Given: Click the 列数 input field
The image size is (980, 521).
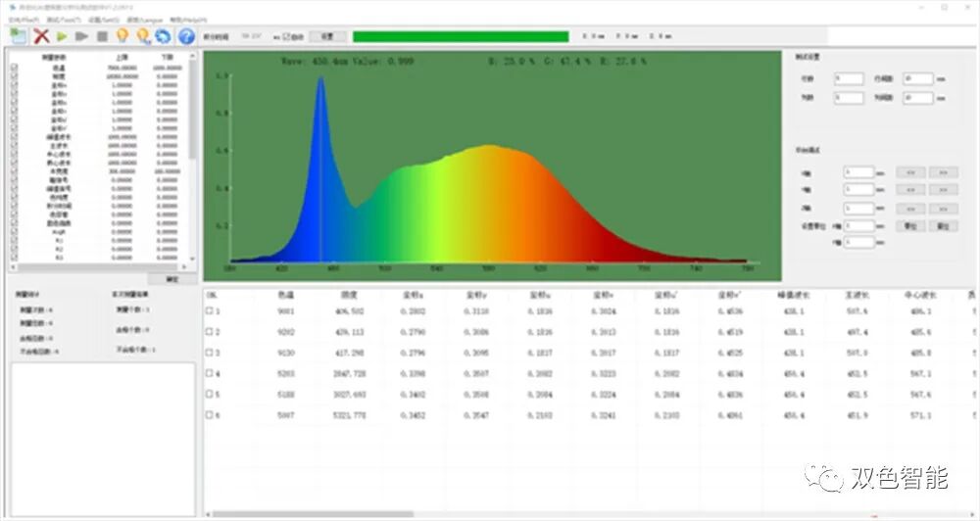Looking at the screenshot, I should pyautogui.click(x=849, y=98).
